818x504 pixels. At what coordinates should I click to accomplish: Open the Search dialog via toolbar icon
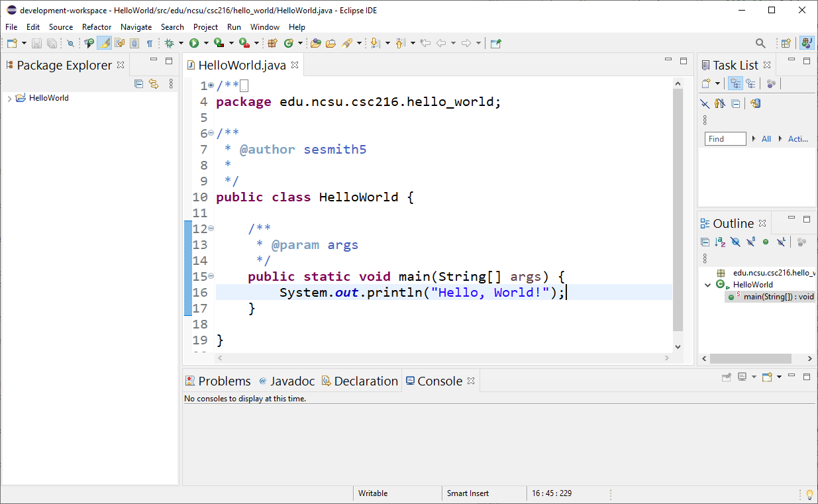tap(760, 42)
